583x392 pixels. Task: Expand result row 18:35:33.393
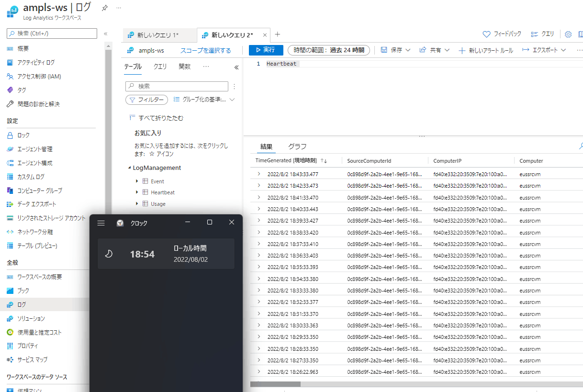click(x=259, y=267)
